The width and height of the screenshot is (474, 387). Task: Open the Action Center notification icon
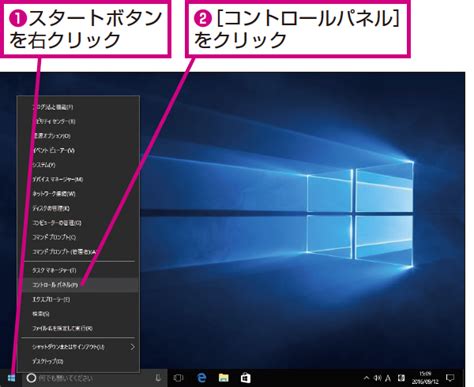point(450,378)
